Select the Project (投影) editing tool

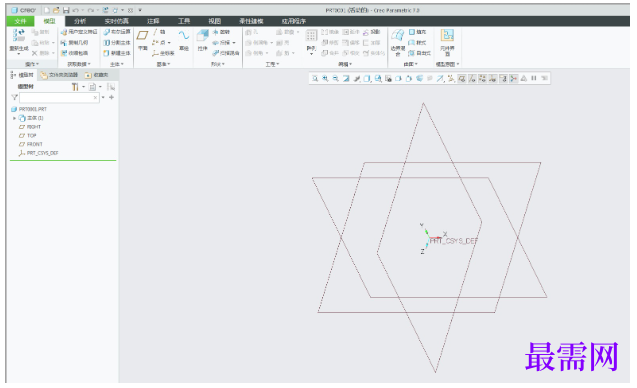point(372,32)
